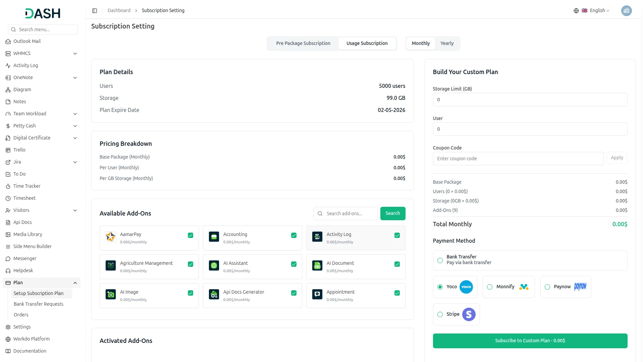Click the Api Docs Generator add-on icon
This screenshot has height=362, width=644.
tap(214, 294)
